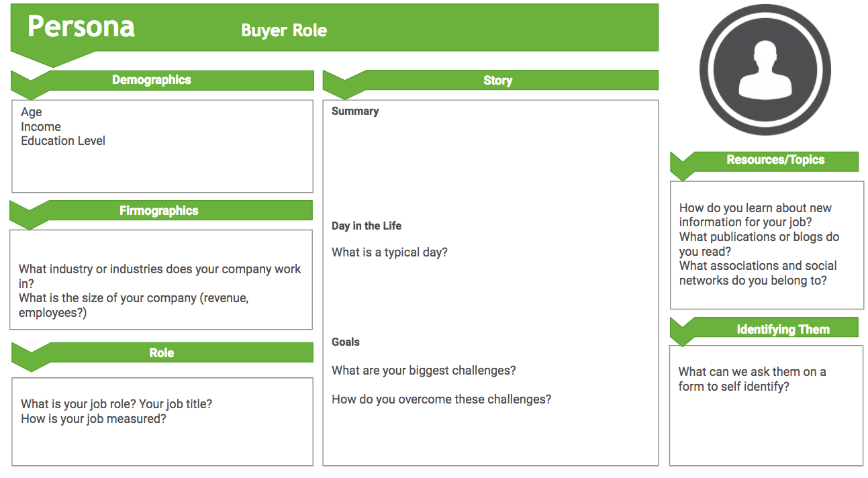This screenshot has width=868, height=478.
Task: Click the persona avatar silhouette icon
Action: pos(765,70)
